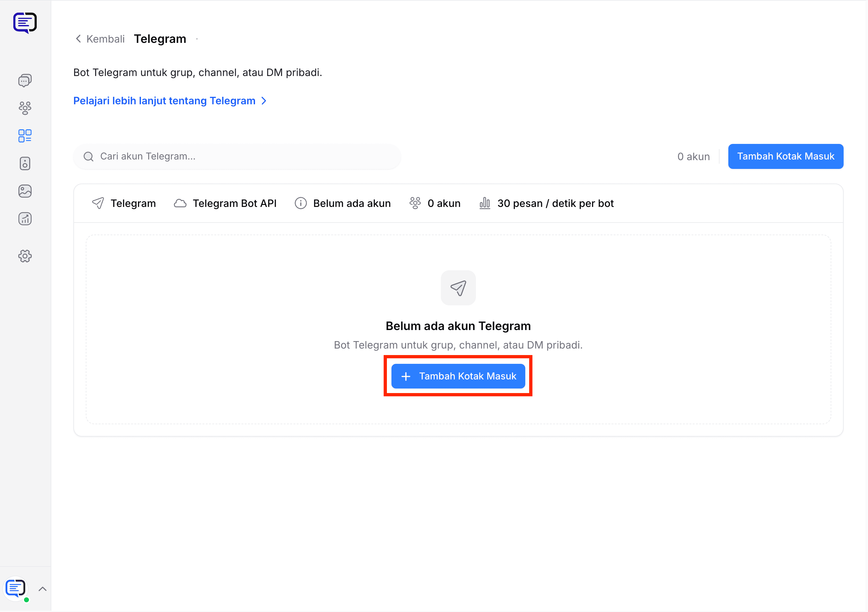Screen dimensions: 868x612
Task: Go back using the Kembali link
Action: (100, 39)
